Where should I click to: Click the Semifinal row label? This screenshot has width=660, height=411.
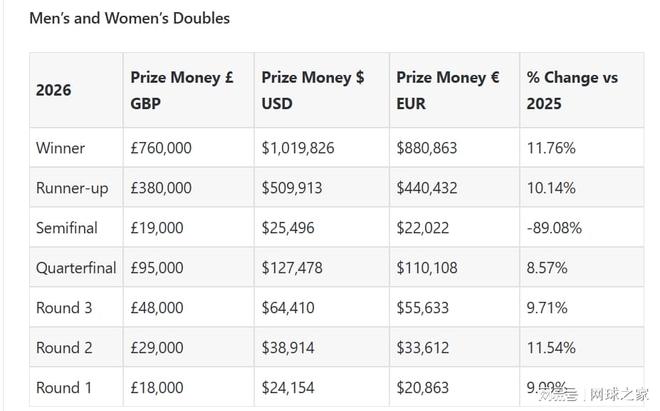point(67,228)
